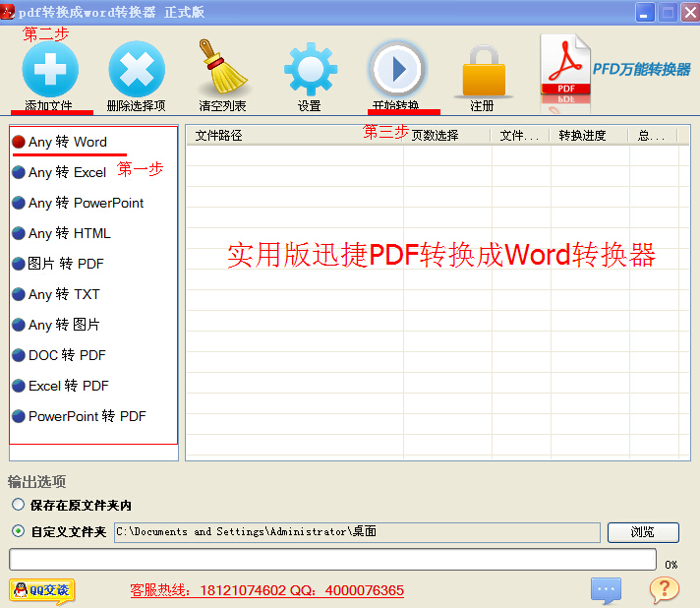
Task: Select Any 转 Excel conversion mode
Action: tap(59, 172)
